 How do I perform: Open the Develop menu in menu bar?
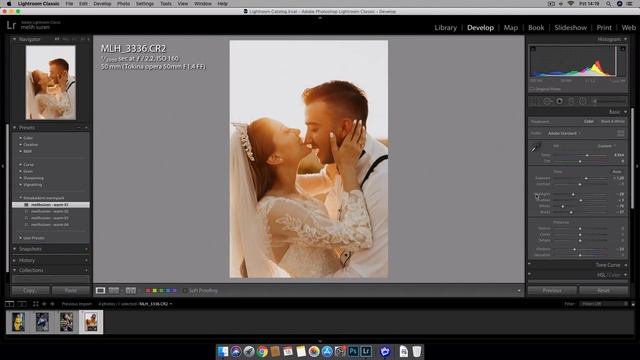[x=102, y=4]
